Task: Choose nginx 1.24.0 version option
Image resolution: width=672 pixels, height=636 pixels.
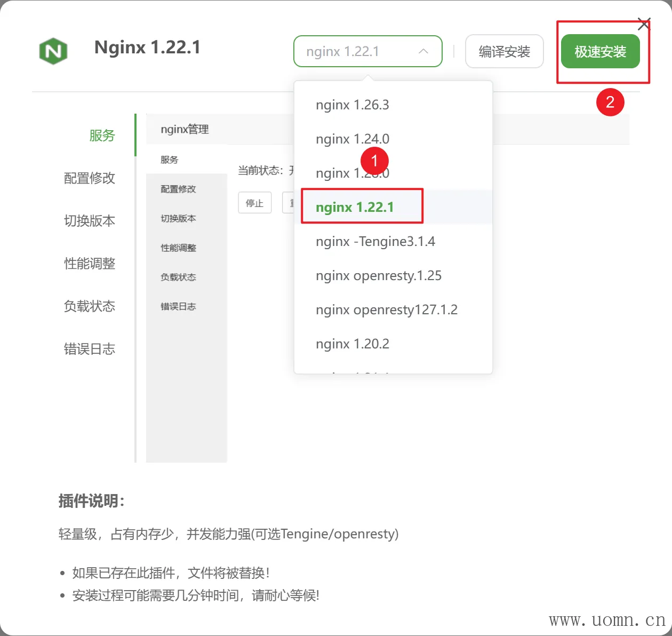Action: [353, 139]
